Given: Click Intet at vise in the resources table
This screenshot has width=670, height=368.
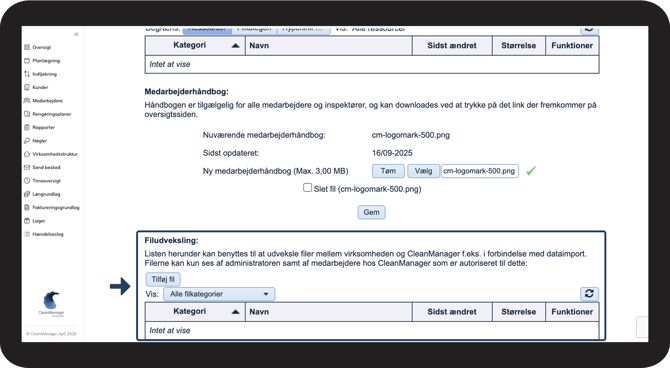Looking at the screenshot, I should click(170, 64).
